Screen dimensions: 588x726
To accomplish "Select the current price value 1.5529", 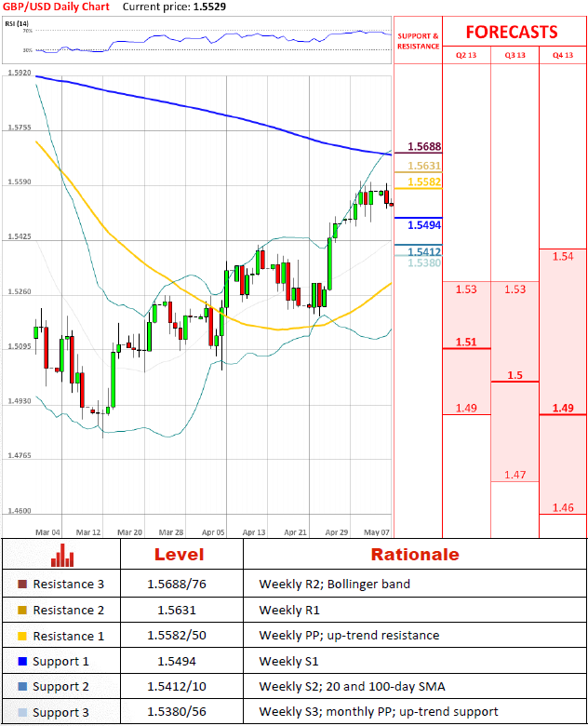I will point(209,7).
